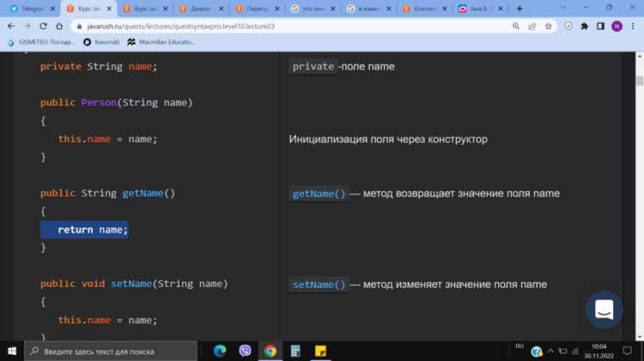The width and height of the screenshot is (644, 361).
Task: Click the page vertical scrollbar thumb
Action: 640,81
